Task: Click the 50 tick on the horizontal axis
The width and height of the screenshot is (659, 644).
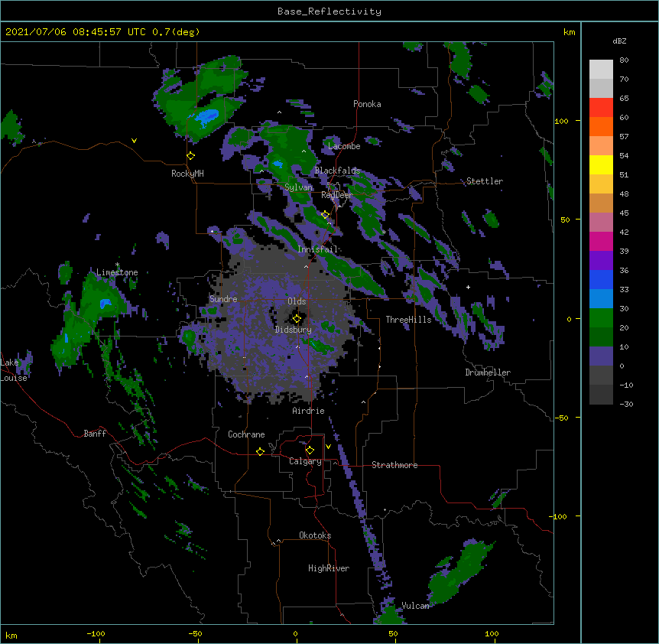Action: (x=393, y=633)
